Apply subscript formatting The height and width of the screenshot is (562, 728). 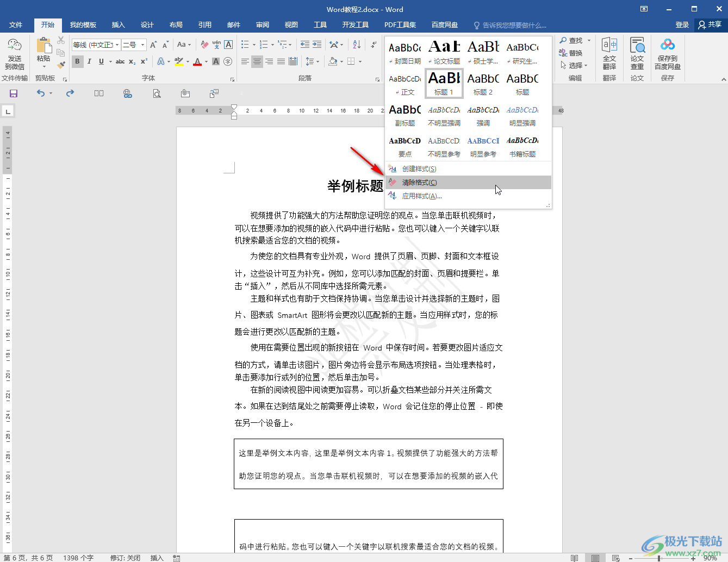(x=132, y=61)
